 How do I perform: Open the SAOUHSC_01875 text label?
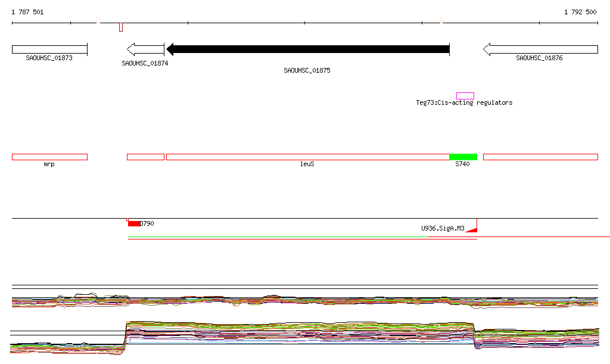tap(307, 70)
